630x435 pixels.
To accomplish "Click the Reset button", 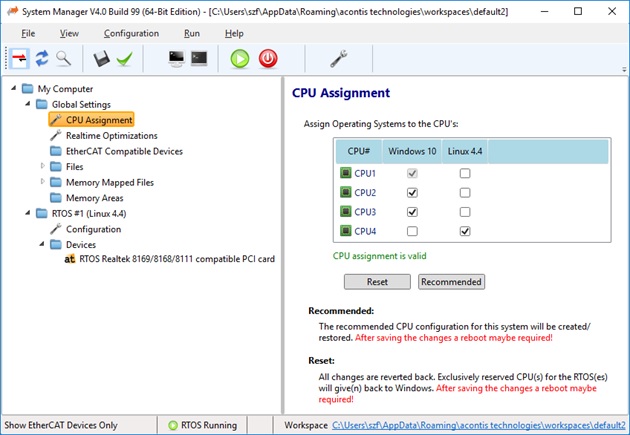I will click(x=377, y=282).
